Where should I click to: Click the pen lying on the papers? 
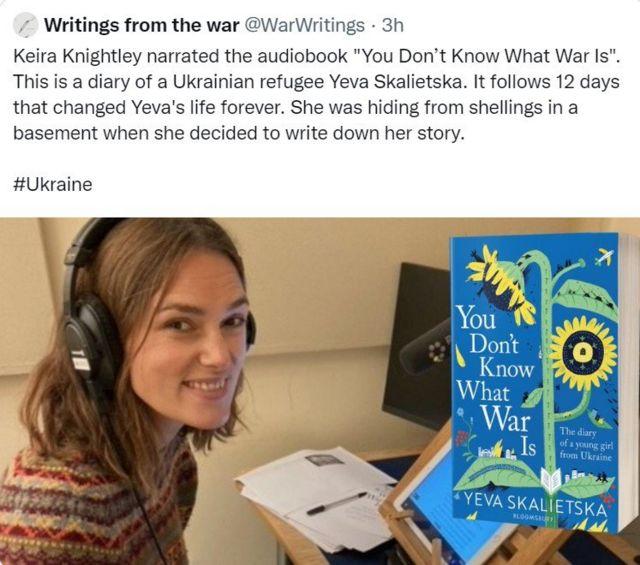[x=336, y=503]
